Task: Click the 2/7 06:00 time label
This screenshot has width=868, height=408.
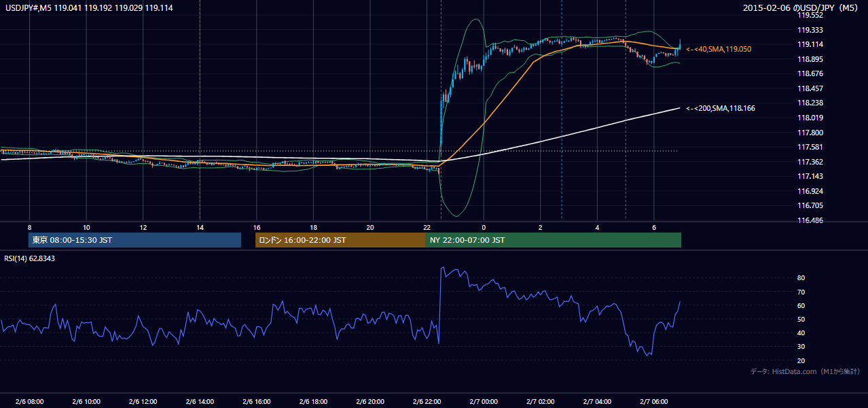Action: coord(653,401)
